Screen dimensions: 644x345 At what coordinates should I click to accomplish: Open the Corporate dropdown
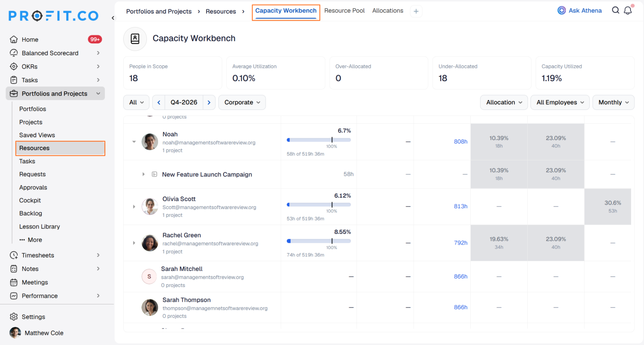[x=242, y=102]
